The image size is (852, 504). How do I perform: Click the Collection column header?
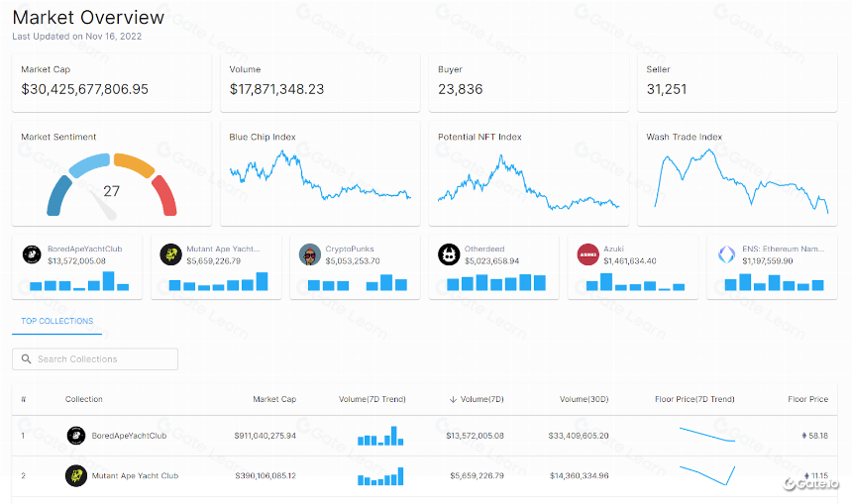click(83, 399)
